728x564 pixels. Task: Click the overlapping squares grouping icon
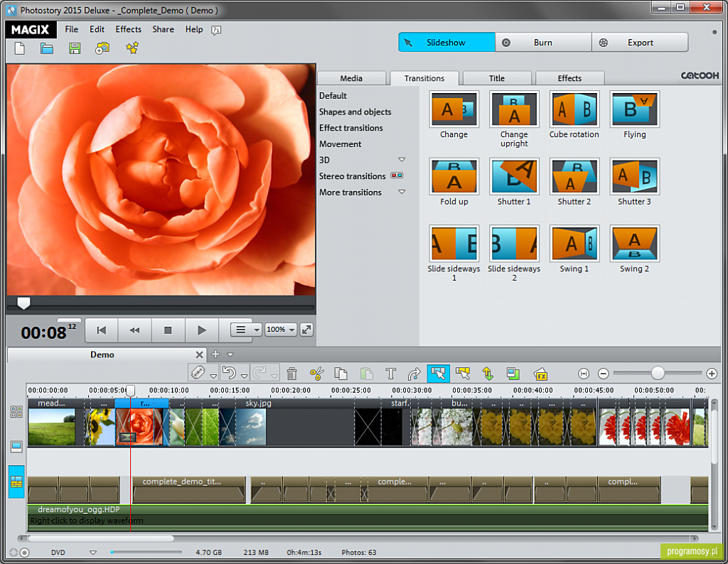click(x=513, y=374)
